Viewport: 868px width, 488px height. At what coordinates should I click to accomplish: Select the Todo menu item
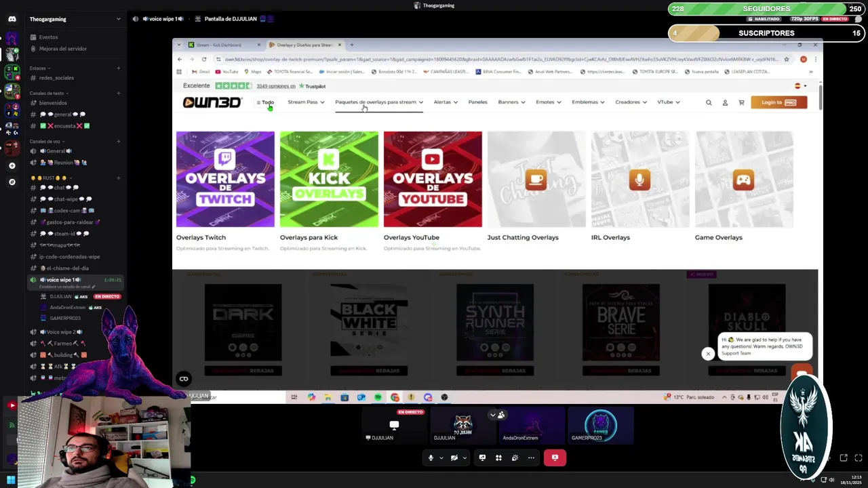click(265, 102)
